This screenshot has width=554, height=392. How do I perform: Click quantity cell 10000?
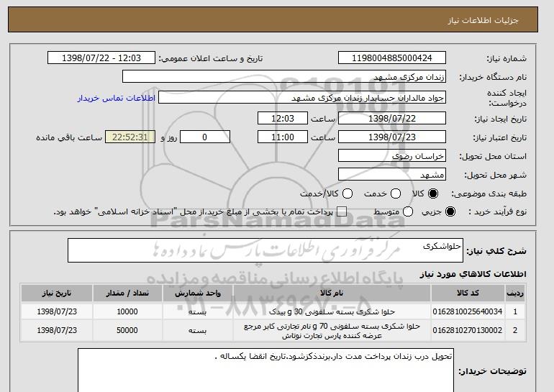[x=127, y=311]
